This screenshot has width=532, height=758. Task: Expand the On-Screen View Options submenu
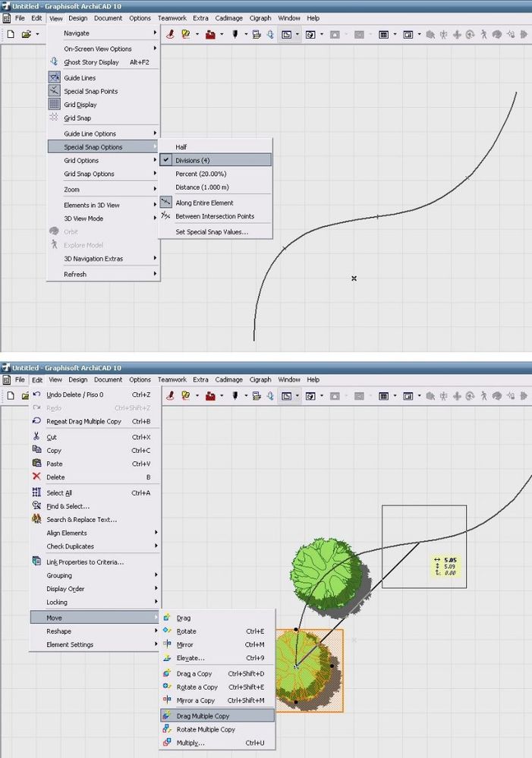click(103, 49)
